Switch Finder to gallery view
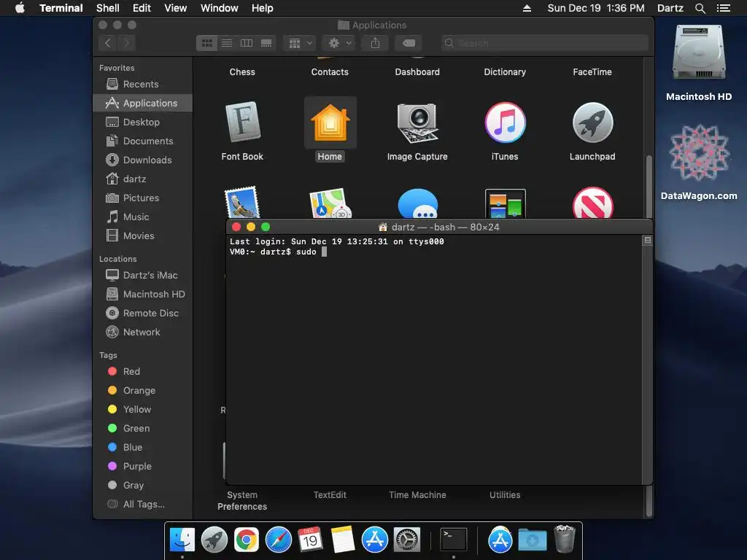The width and height of the screenshot is (747, 560). coord(266,43)
